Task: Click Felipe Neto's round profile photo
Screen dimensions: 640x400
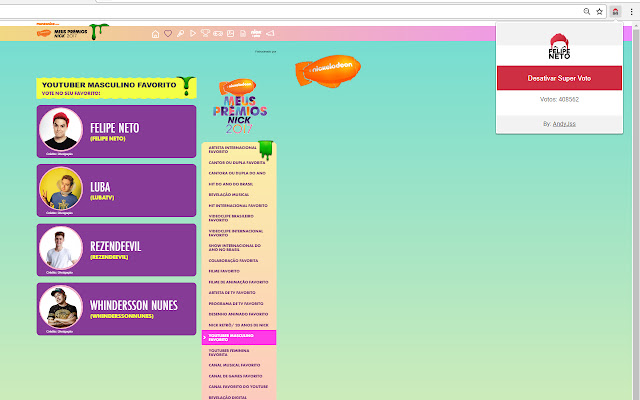Action: [x=61, y=129]
